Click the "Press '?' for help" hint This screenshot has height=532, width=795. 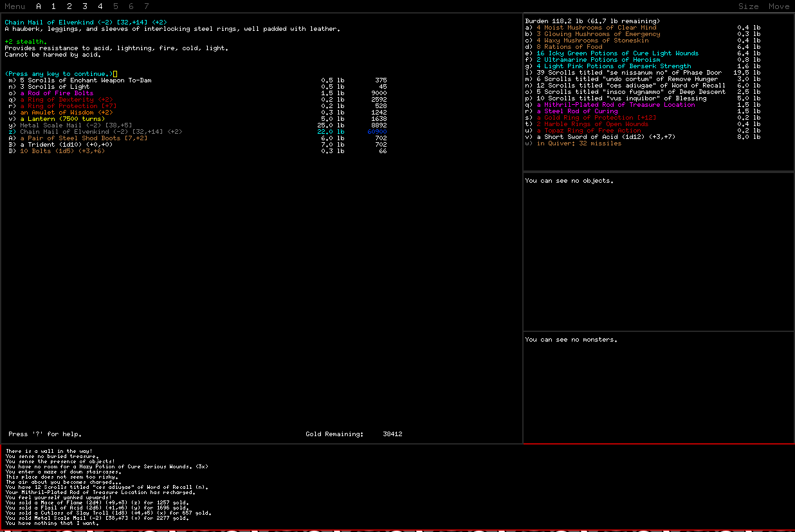(45, 434)
